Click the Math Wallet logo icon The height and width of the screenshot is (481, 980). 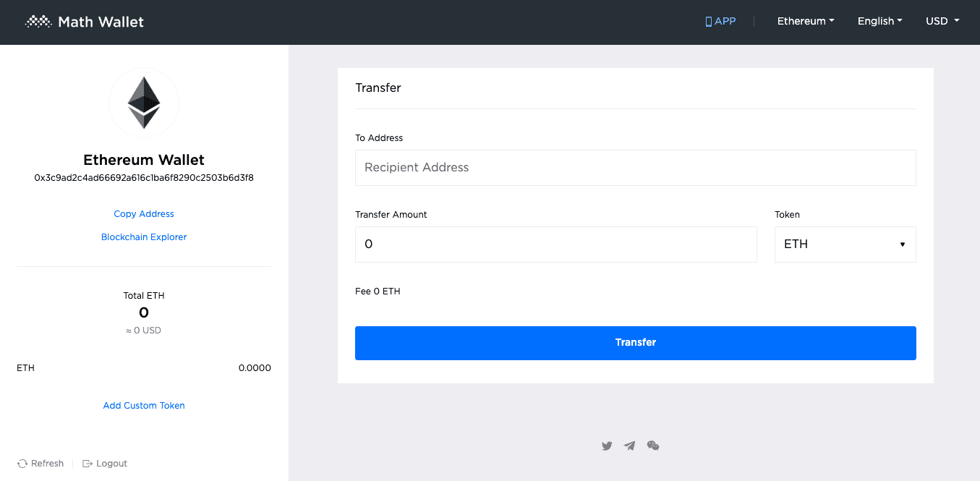[x=38, y=22]
